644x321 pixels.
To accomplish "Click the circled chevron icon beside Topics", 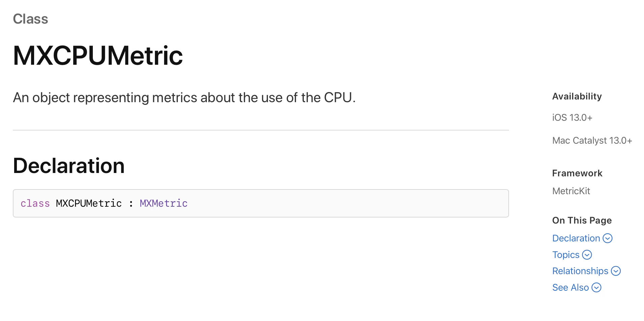I will (587, 255).
